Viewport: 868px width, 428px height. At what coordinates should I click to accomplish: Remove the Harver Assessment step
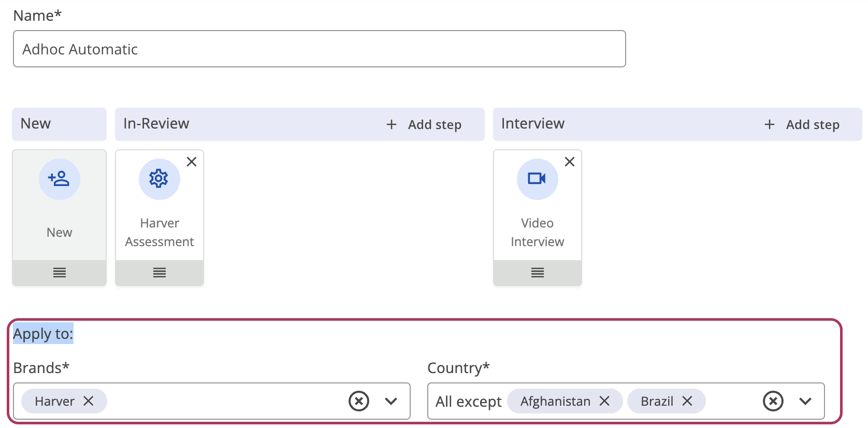point(192,162)
